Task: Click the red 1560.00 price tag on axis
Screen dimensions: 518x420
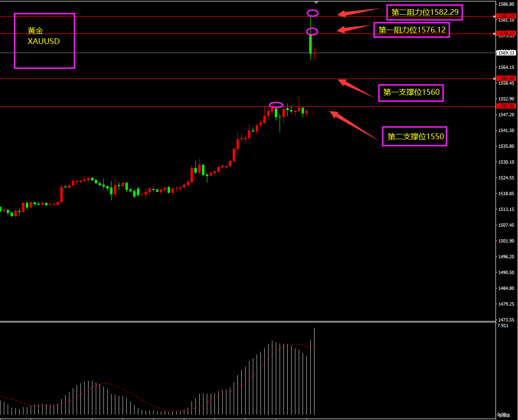Action: 506,78
